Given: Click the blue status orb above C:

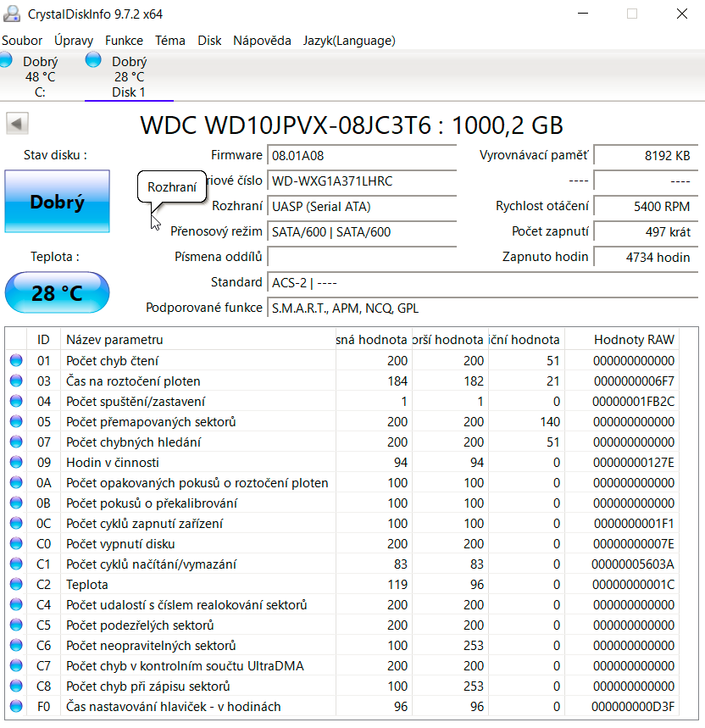Looking at the screenshot, I should pyautogui.click(x=6, y=60).
